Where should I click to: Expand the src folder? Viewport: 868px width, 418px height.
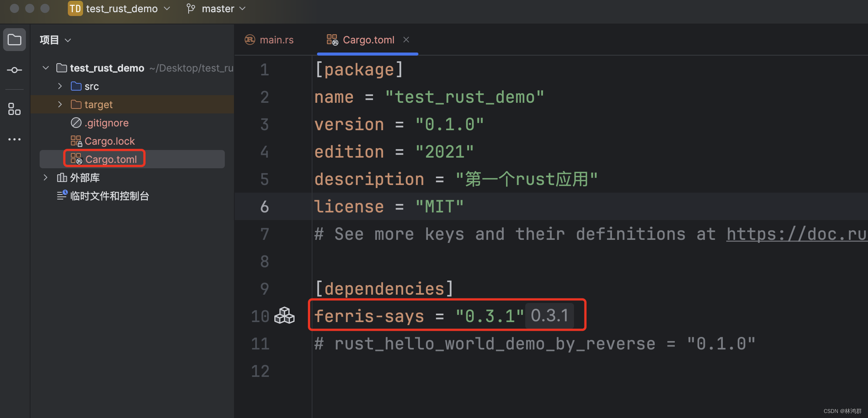[60, 86]
